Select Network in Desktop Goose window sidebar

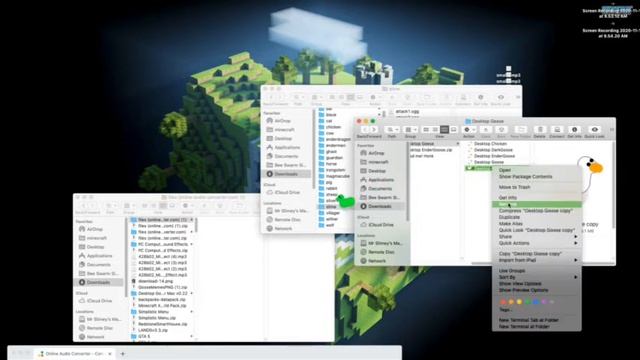(x=377, y=261)
